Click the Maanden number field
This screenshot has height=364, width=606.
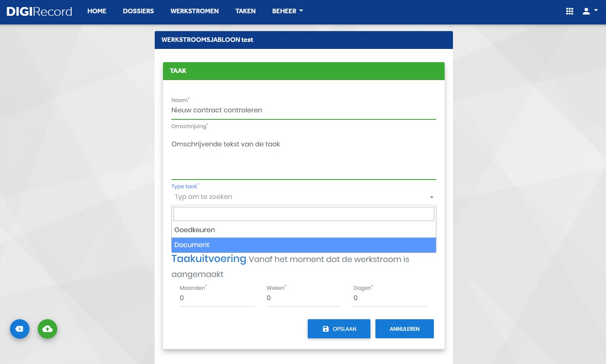(217, 298)
